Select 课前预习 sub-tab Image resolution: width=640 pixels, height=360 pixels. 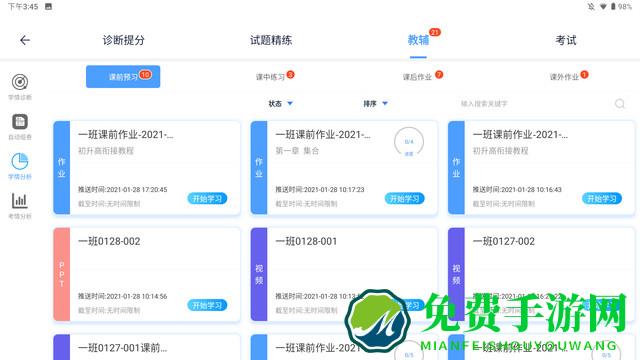123,77
